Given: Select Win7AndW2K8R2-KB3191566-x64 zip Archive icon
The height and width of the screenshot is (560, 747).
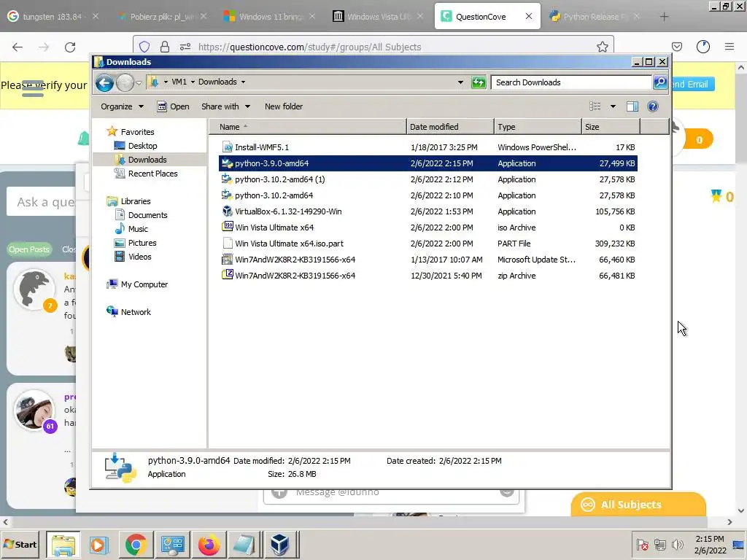Looking at the screenshot, I should tap(228, 275).
